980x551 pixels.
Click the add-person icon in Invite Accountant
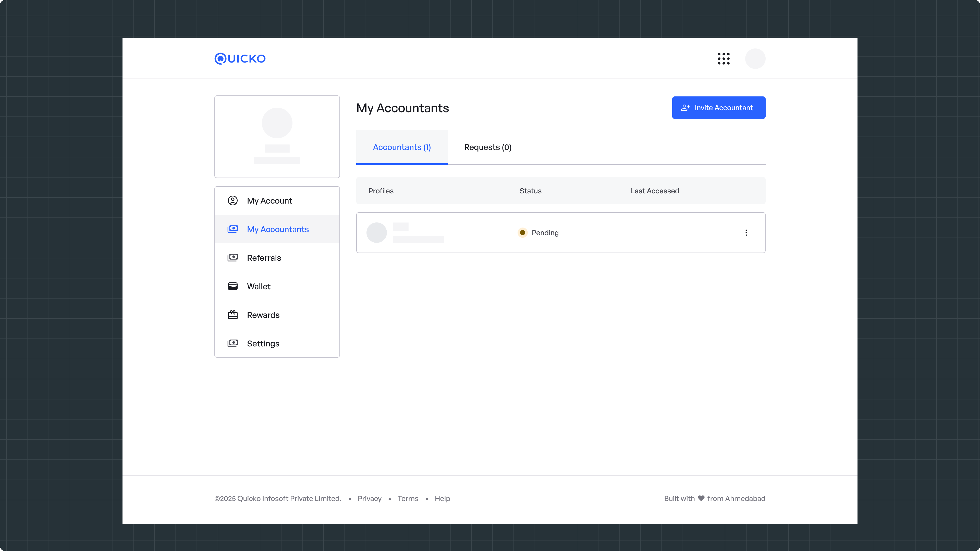(685, 108)
